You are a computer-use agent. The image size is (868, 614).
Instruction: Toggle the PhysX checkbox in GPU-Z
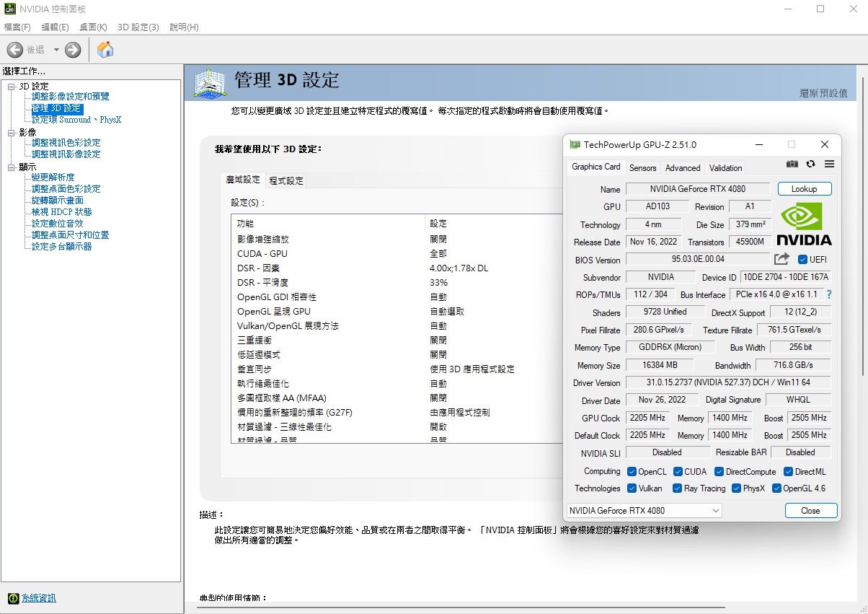tap(737, 488)
